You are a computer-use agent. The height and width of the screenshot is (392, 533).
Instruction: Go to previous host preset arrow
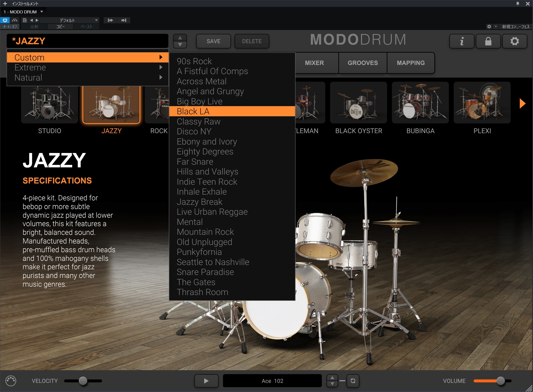tap(32, 20)
